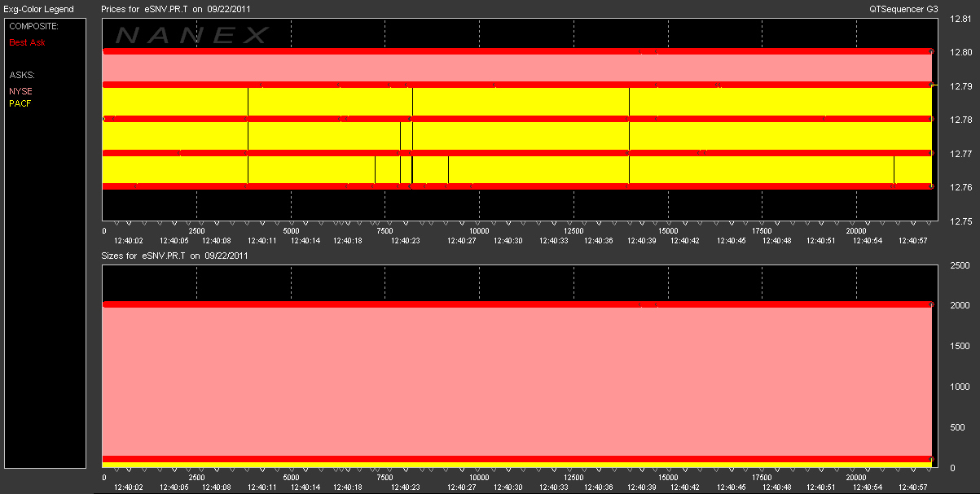Click the 12.76 price axis label

pyautogui.click(x=961, y=187)
